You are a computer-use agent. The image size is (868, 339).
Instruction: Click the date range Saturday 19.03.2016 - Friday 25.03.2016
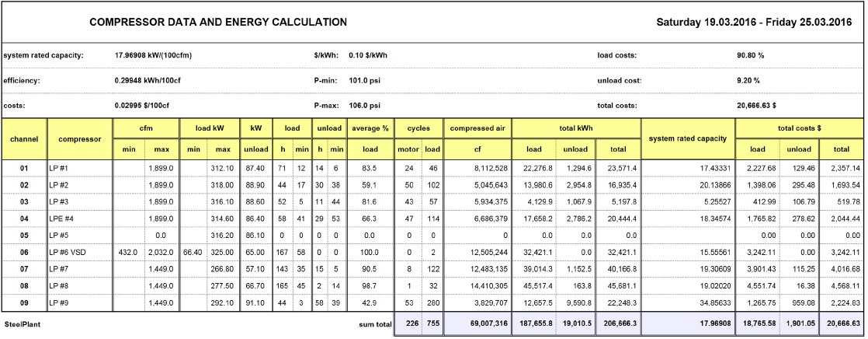point(754,23)
